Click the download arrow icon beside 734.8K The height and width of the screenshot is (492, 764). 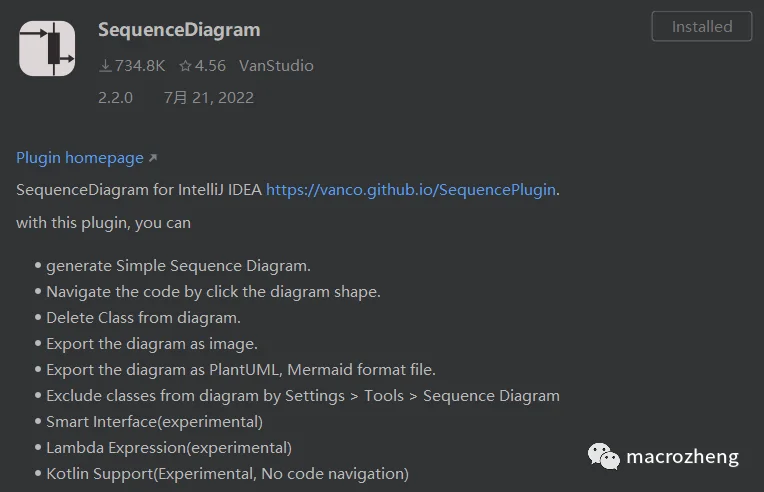(105, 66)
